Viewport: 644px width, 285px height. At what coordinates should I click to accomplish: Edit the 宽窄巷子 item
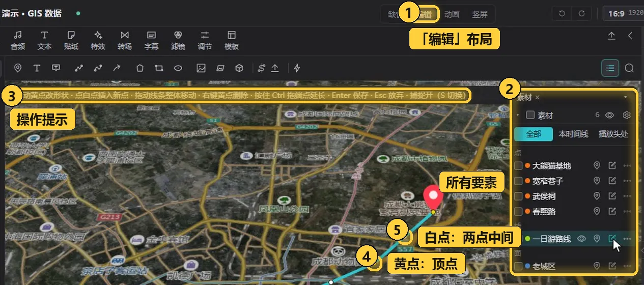[x=612, y=181]
